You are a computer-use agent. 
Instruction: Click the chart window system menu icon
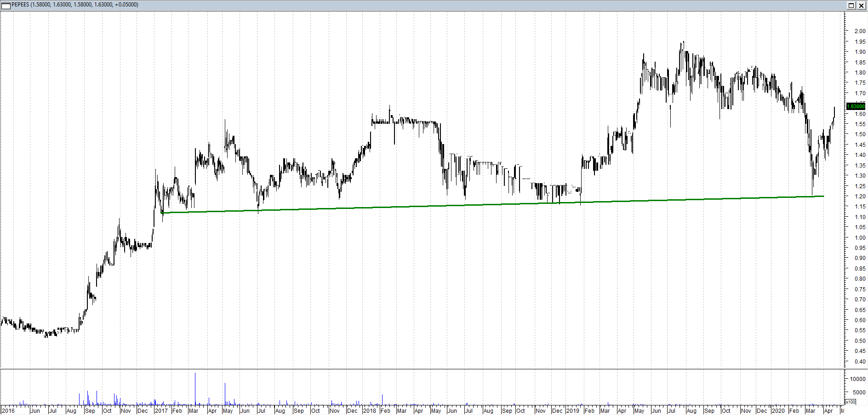coord(6,5)
